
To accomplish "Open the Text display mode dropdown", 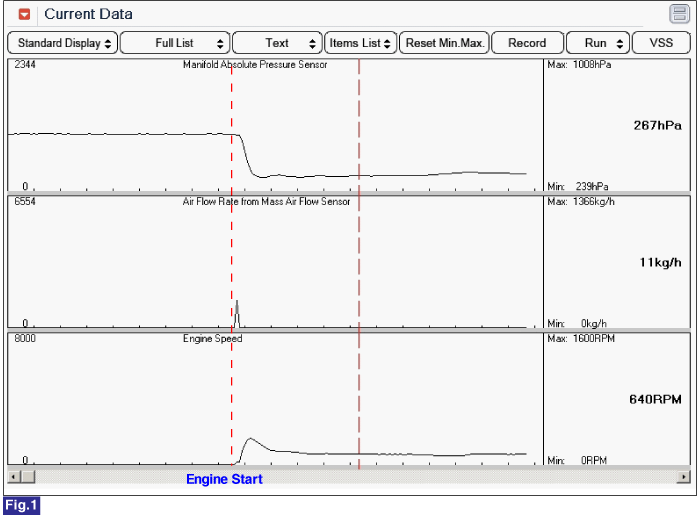I will pos(277,43).
